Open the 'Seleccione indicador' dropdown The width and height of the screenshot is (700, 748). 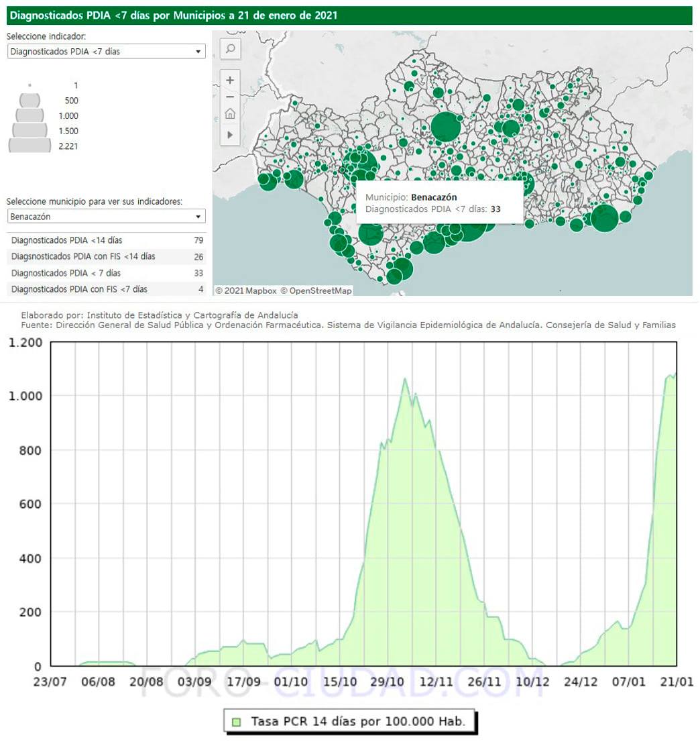106,52
